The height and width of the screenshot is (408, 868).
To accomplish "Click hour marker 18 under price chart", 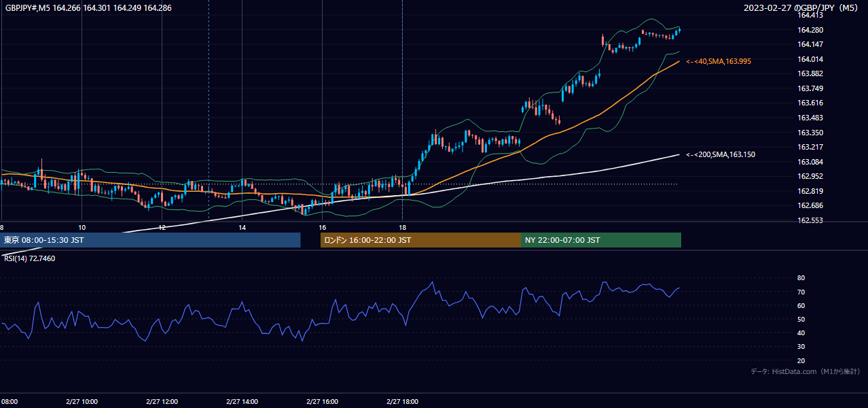I will 402,227.
